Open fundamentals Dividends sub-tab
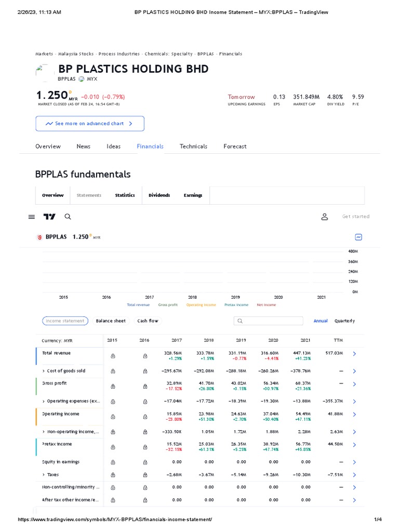Viewport: 399px width, 532px height. tap(159, 195)
